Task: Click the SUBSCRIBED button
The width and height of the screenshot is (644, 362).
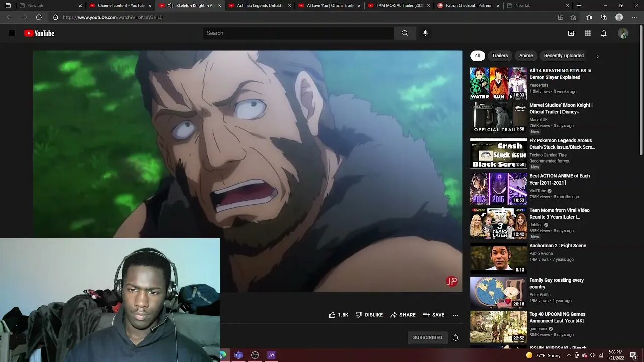Action: tap(428, 338)
